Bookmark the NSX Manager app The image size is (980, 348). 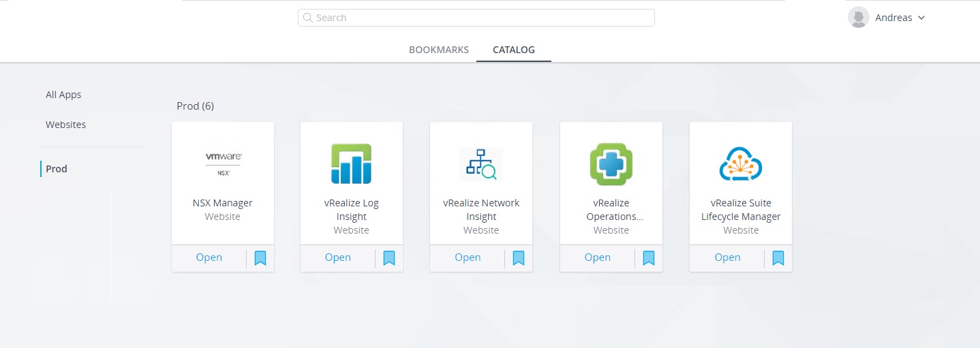point(260,258)
